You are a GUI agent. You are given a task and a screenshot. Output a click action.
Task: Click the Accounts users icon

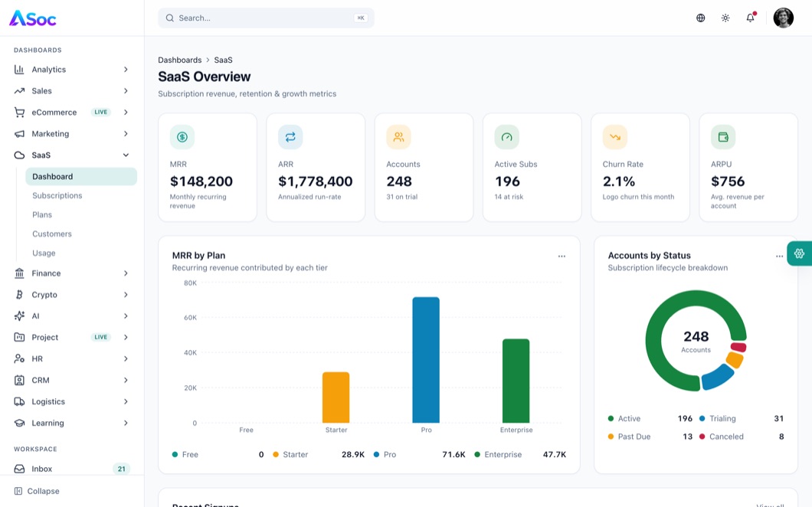coord(399,137)
